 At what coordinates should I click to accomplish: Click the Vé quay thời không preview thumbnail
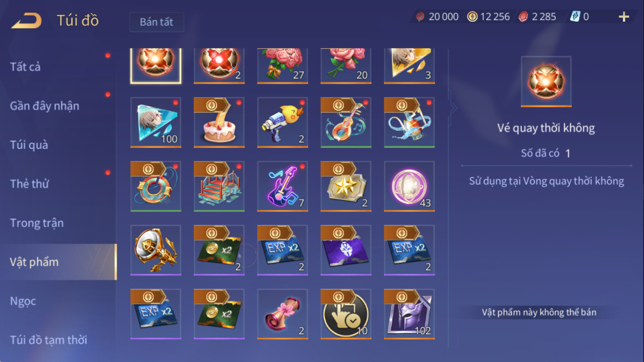point(546,81)
